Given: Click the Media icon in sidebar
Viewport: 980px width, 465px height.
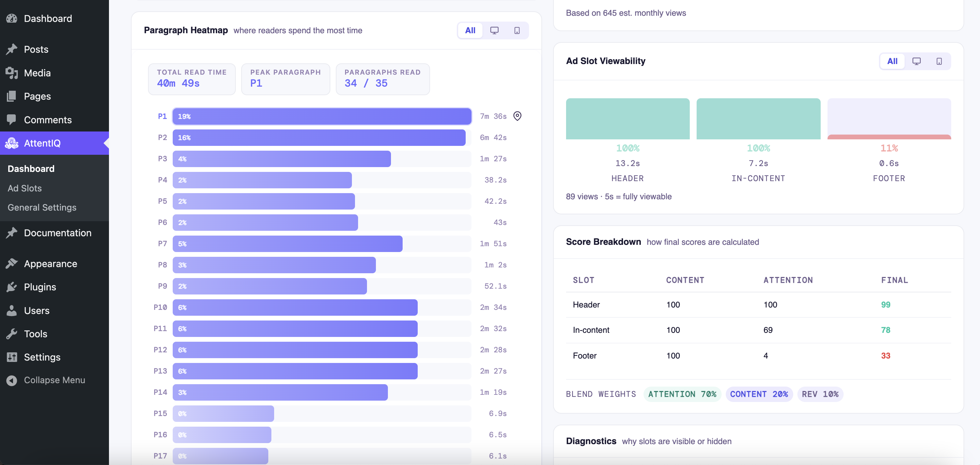Looking at the screenshot, I should pos(12,73).
